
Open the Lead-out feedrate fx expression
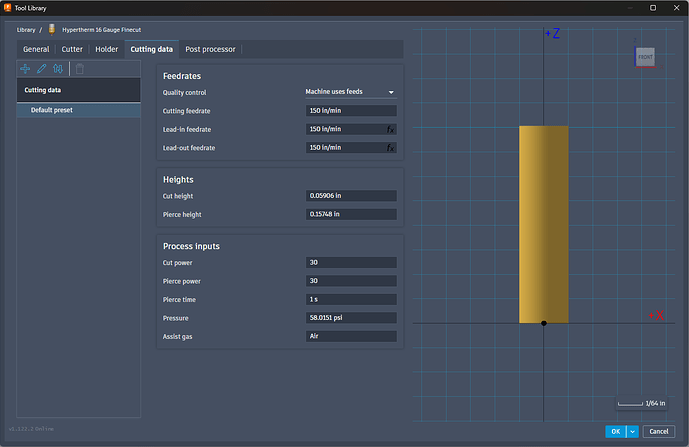tap(391, 148)
